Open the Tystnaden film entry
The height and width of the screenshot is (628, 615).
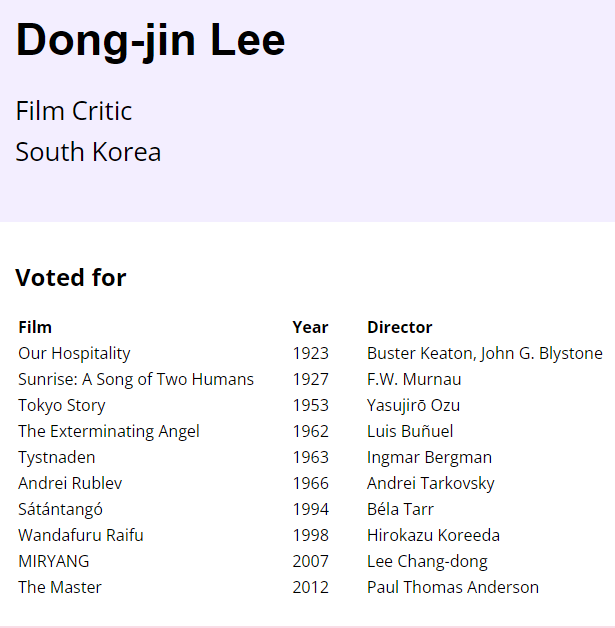(x=57, y=457)
